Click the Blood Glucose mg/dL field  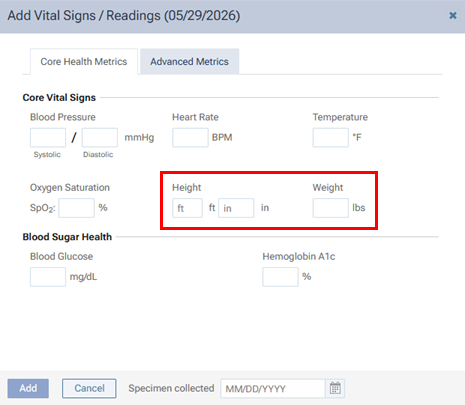[48, 277]
